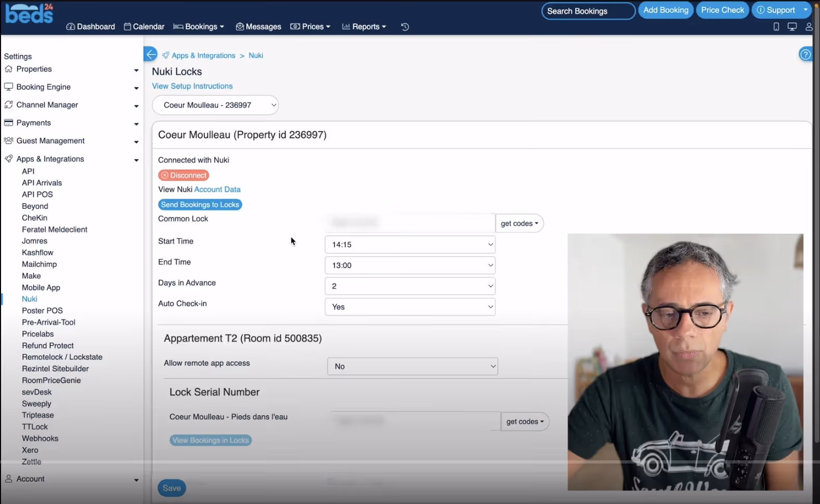The height and width of the screenshot is (504, 820).
Task: Open the Poster POS integration
Action: click(x=42, y=311)
